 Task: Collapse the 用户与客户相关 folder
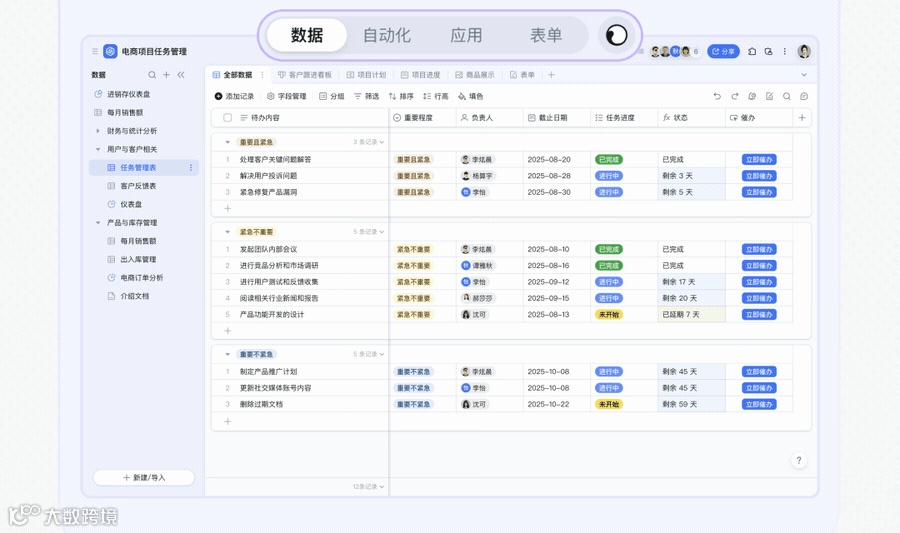98,149
